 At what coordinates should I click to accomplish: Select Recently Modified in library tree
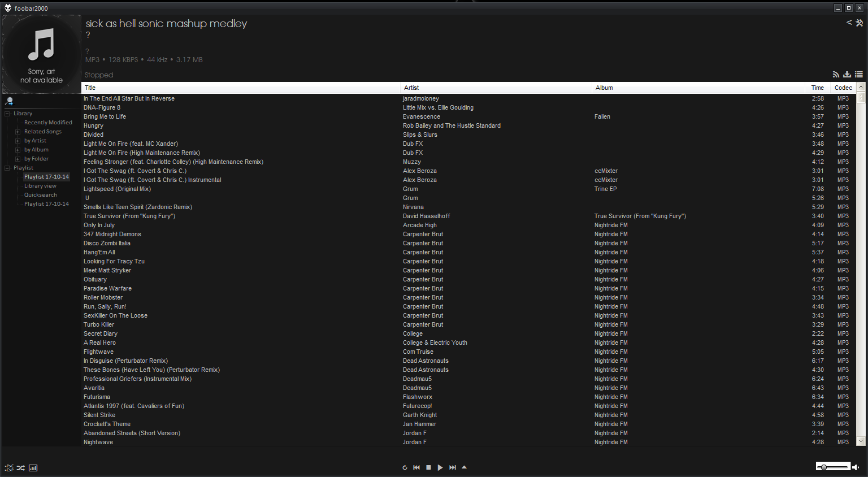point(48,123)
